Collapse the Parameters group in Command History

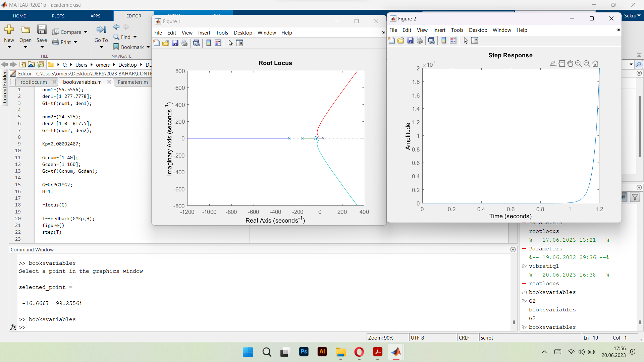pyautogui.click(x=524, y=249)
